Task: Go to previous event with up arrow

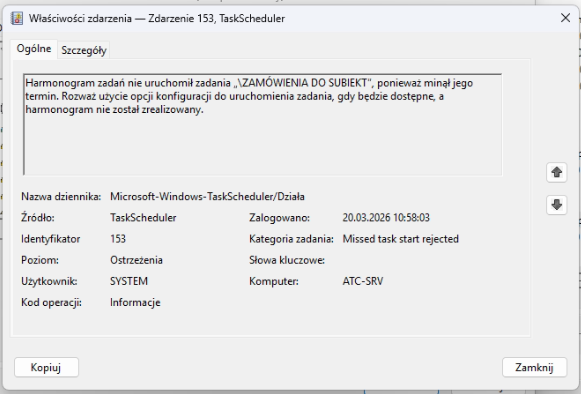Action: coord(557,172)
